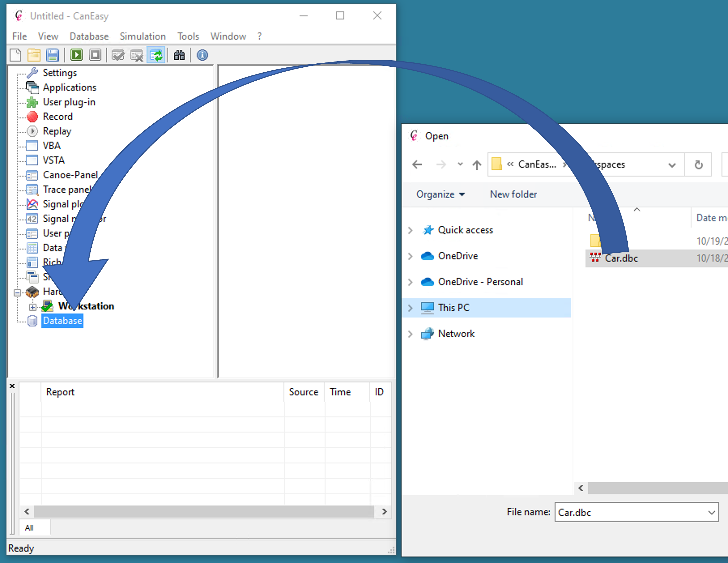Select the Record tree item
728x563 pixels.
58,117
